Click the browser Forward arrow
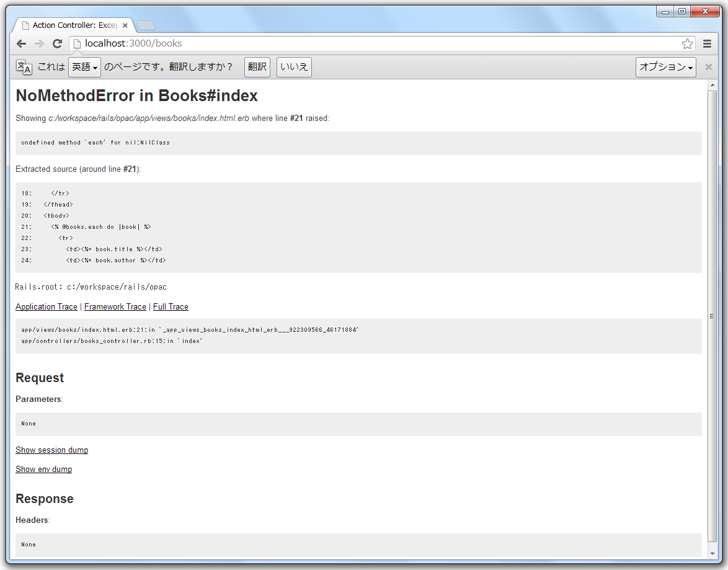Image resolution: width=728 pixels, height=570 pixels. [x=39, y=43]
